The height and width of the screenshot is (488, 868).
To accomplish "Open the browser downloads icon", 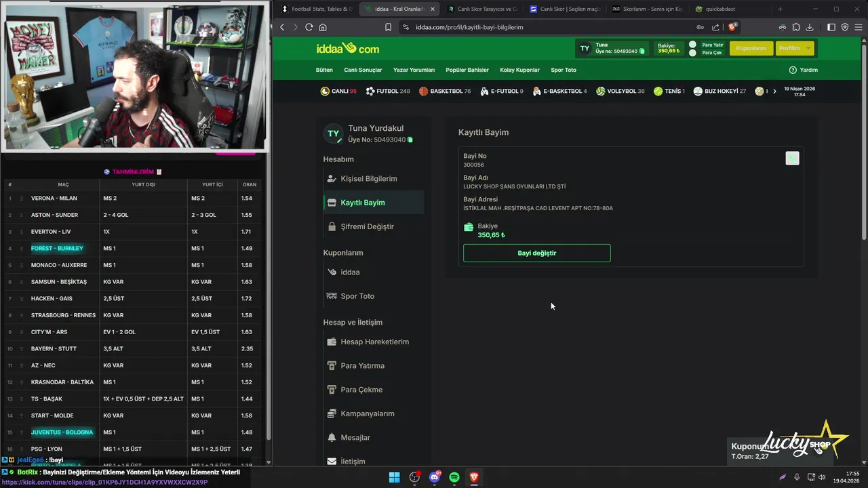I will (810, 27).
